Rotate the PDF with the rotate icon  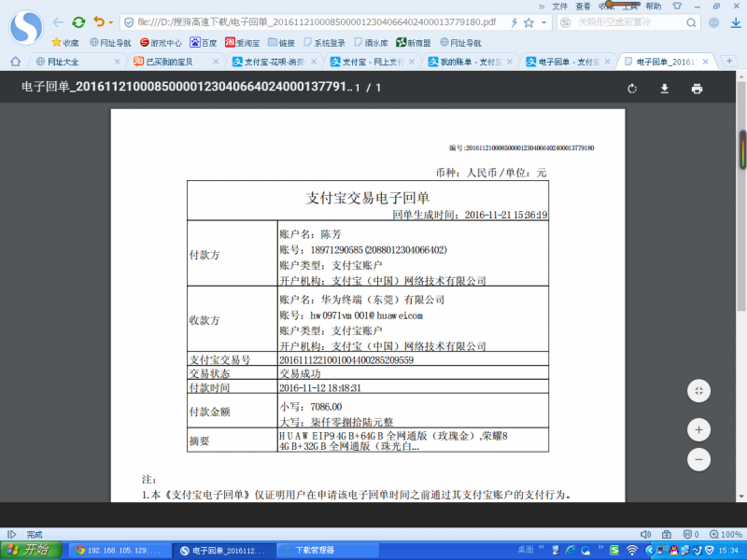point(632,89)
